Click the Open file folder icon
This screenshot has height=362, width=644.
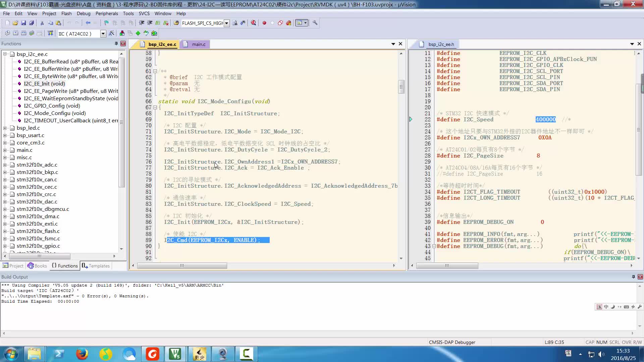[x=15, y=23]
